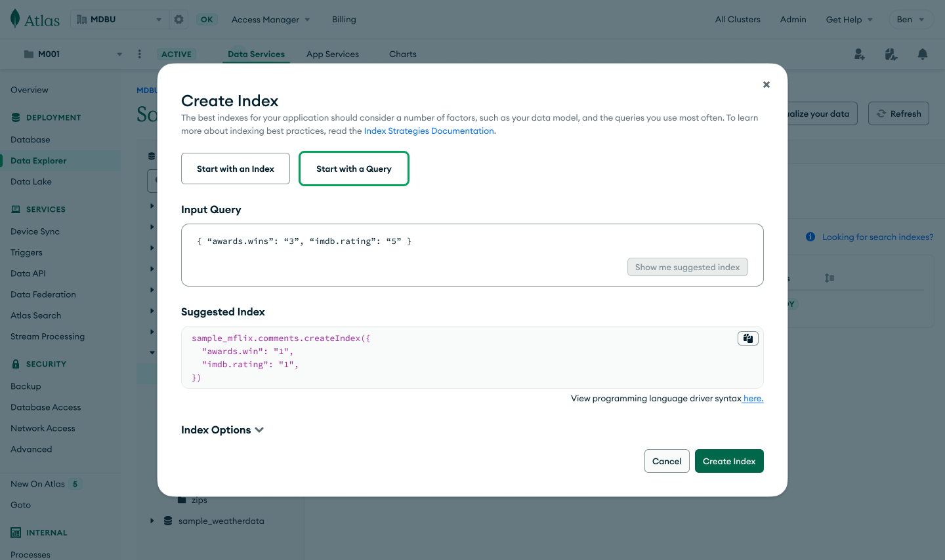945x560 pixels.
Task: Click the M001 project folder icon
Action: [x=29, y=54]
